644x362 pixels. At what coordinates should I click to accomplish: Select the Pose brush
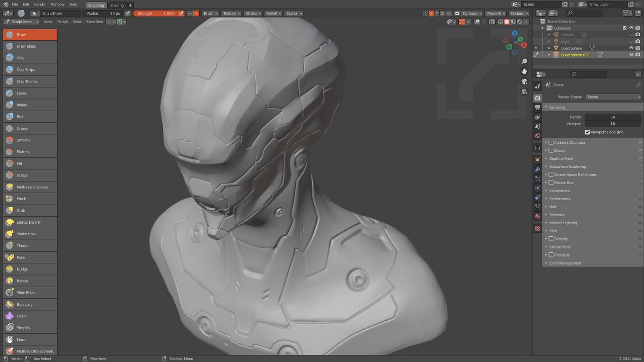coord(30,257)
